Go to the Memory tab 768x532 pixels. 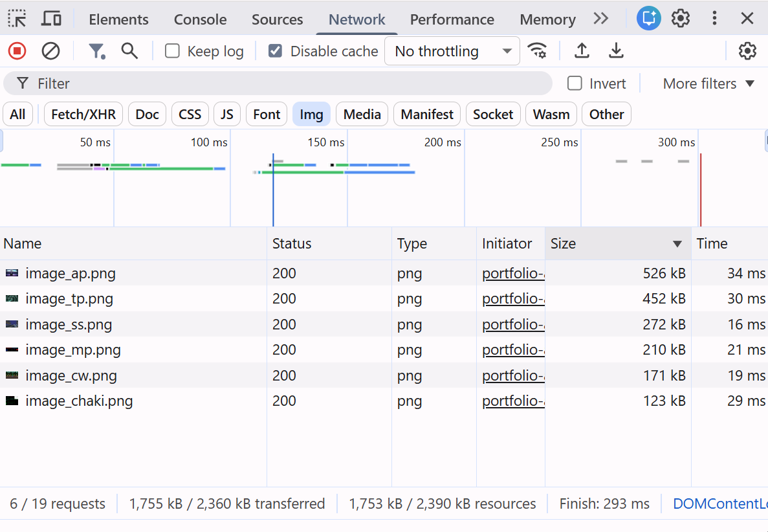(x=547, y=19)
